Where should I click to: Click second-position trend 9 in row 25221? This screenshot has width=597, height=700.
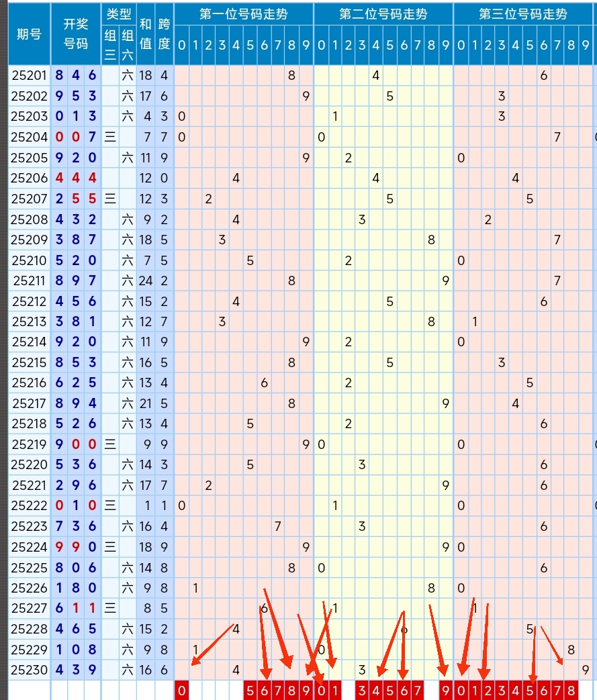[445, 485]
